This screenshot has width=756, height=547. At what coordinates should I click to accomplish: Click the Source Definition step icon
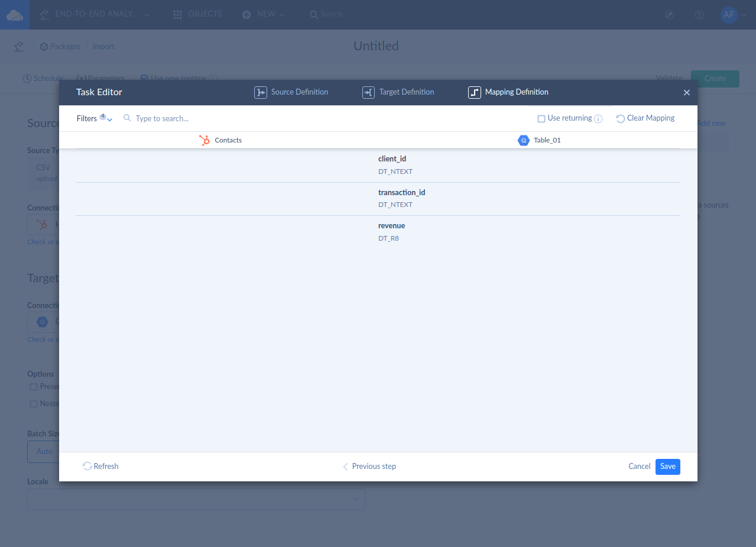[261, 92]
